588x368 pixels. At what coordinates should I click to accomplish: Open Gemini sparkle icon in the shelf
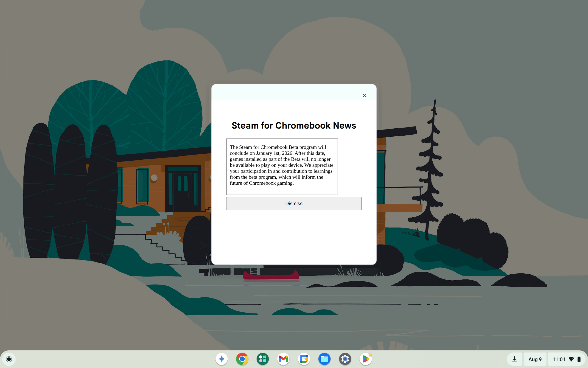pyautogui.click(x=221, y=359)
